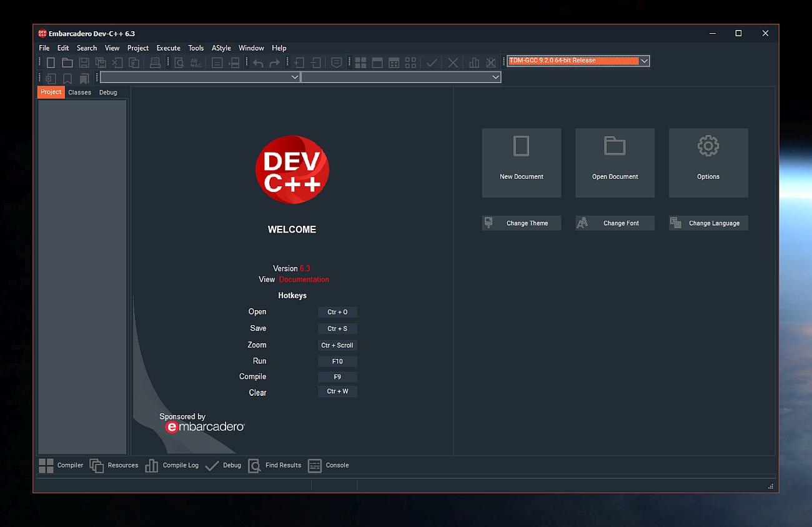Click the remove-file minus toolbar icon
The image size is (812, 527).
[316, 63]
